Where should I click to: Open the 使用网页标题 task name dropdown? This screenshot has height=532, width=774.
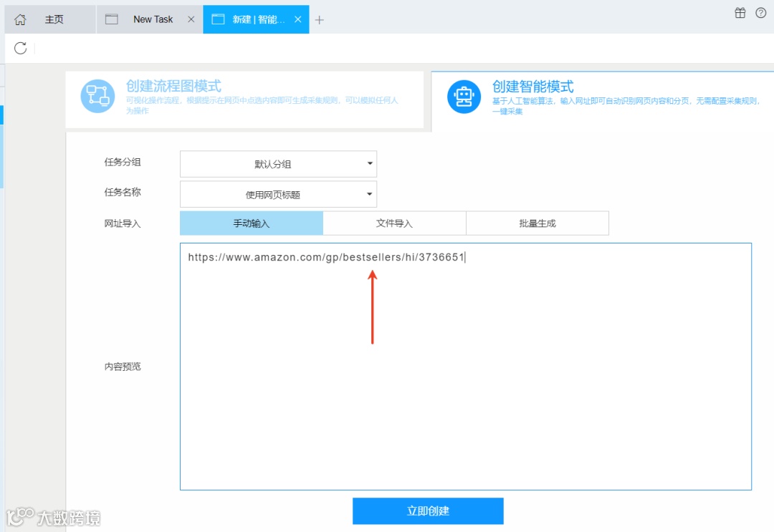(x=278, y=194)
